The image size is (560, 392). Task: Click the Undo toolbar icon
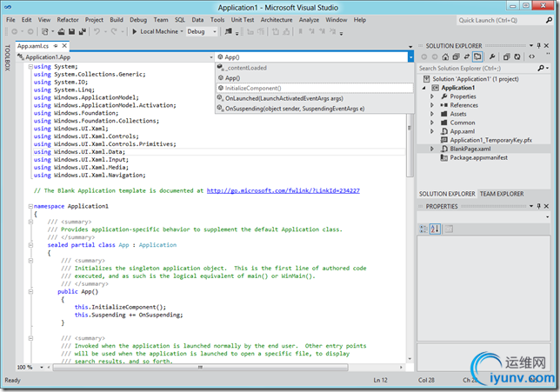tap(97, 32)
